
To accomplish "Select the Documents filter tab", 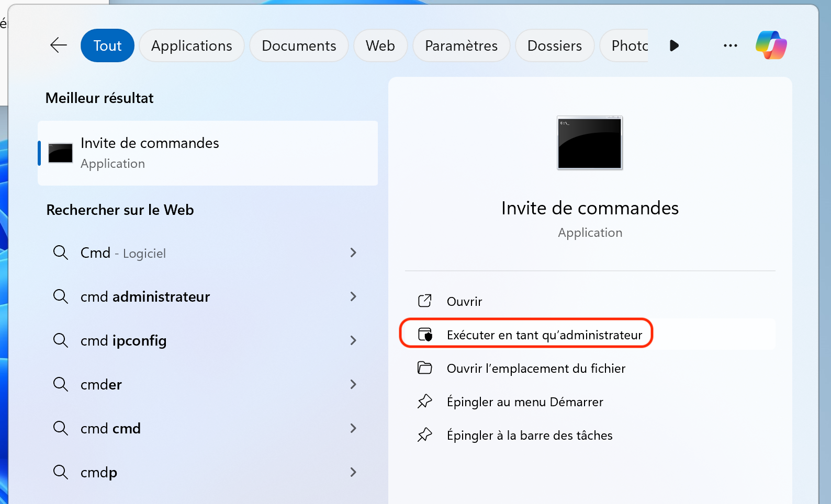I will (x=299, y=45).
